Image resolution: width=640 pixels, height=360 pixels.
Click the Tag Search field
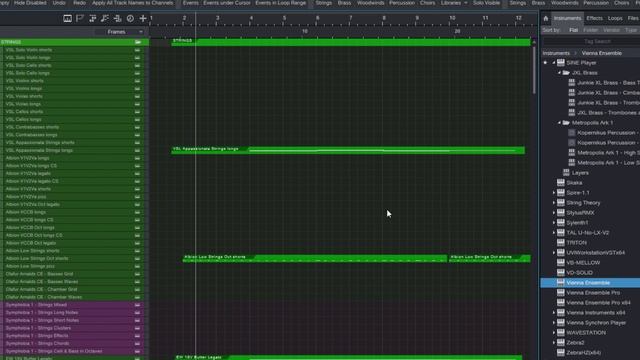(x=590, y=41)
